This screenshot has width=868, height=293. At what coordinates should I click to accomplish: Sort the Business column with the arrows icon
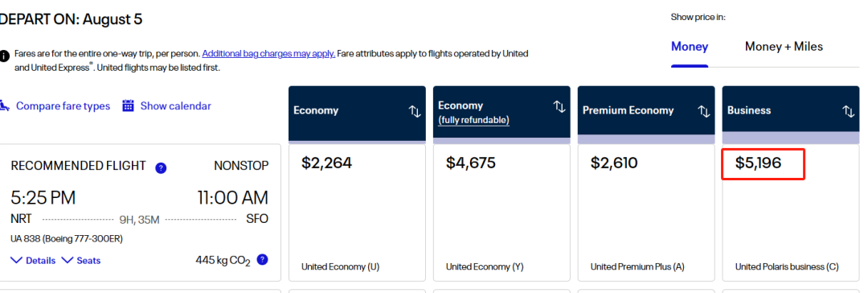tap(848, 111)
